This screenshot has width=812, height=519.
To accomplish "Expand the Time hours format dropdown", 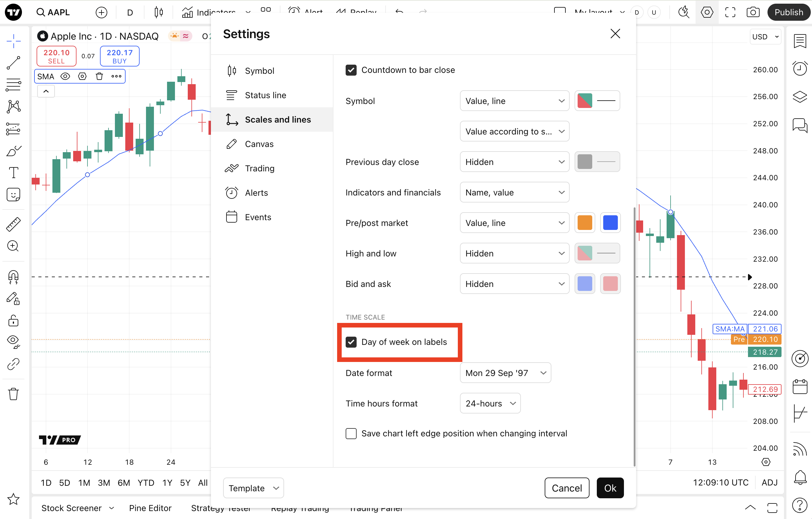I will click(490, 403).
